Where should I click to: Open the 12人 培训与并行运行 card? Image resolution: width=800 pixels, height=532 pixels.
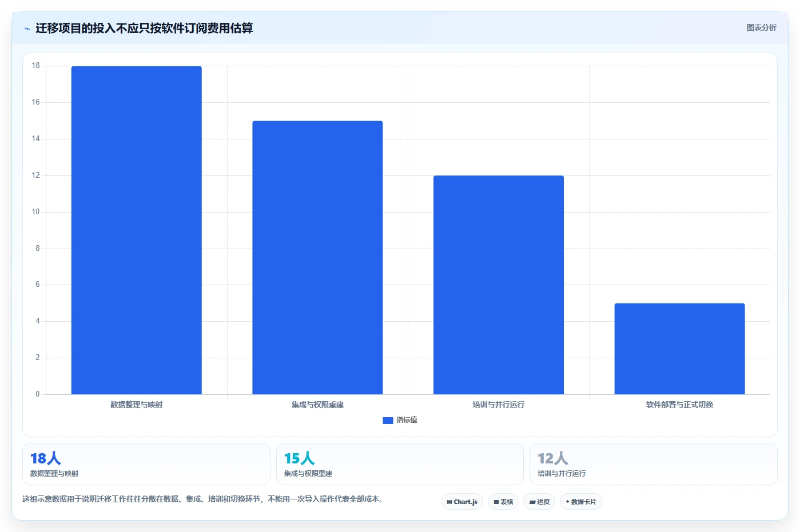(654, 464)
